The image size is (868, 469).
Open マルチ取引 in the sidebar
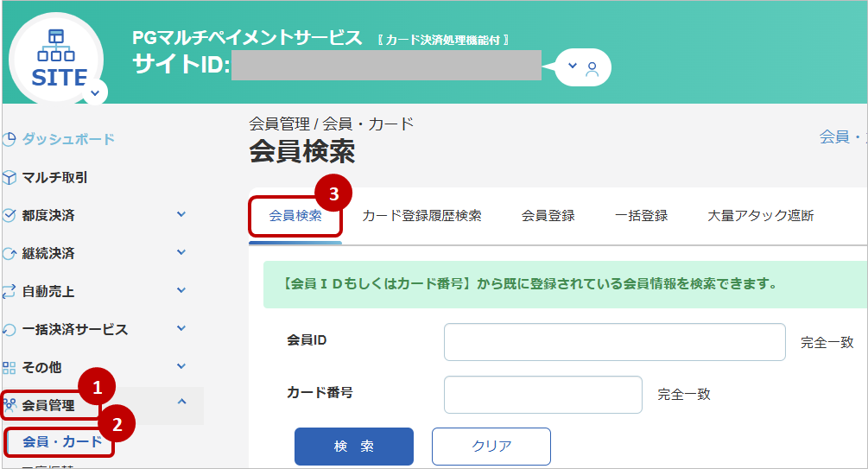pyautogui.click(x=54, y=177)
